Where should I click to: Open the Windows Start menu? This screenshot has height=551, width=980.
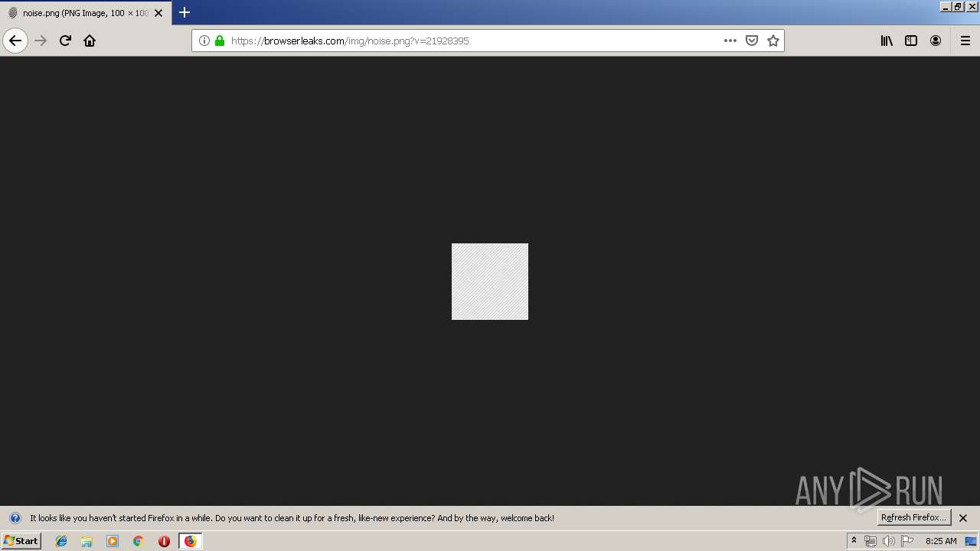[21, 540]
